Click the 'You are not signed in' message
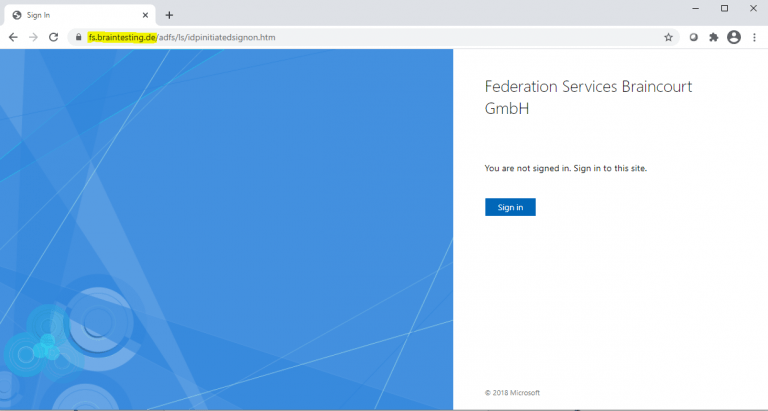 coord(566,168)
